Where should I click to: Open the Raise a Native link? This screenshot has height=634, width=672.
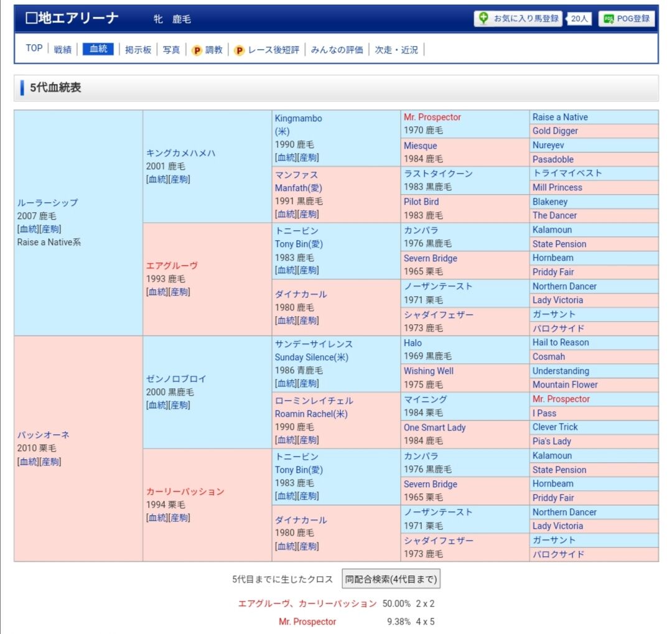click(560, 117)
